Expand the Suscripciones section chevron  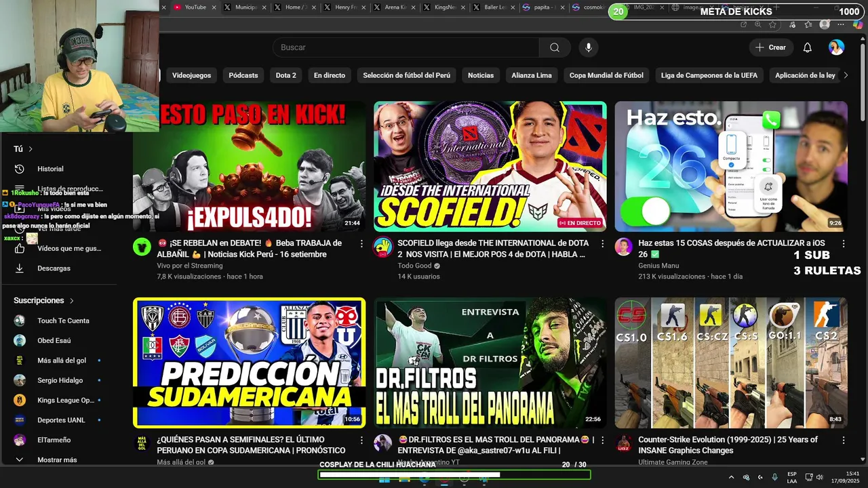[71, 300]
